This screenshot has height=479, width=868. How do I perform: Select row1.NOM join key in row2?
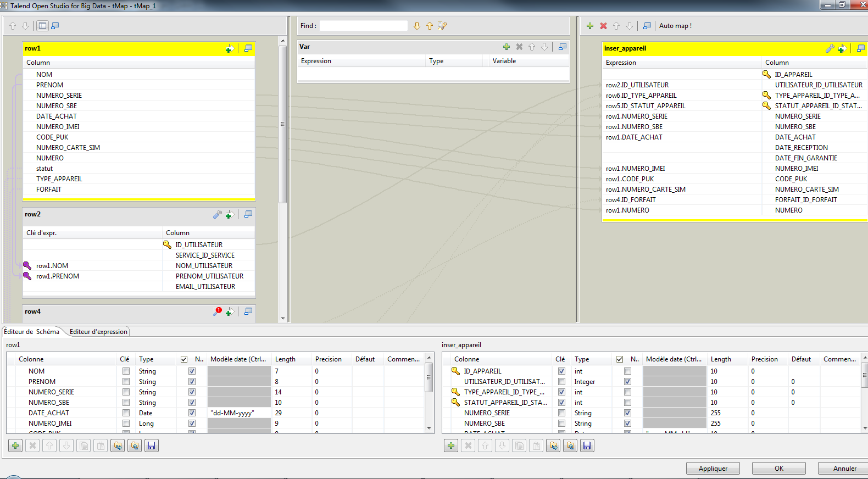[x=52, y=266]
